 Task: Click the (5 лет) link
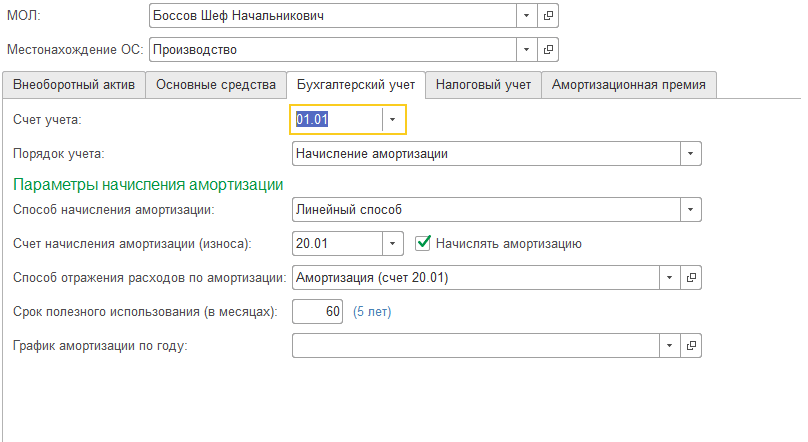click(x=371, y=311)
